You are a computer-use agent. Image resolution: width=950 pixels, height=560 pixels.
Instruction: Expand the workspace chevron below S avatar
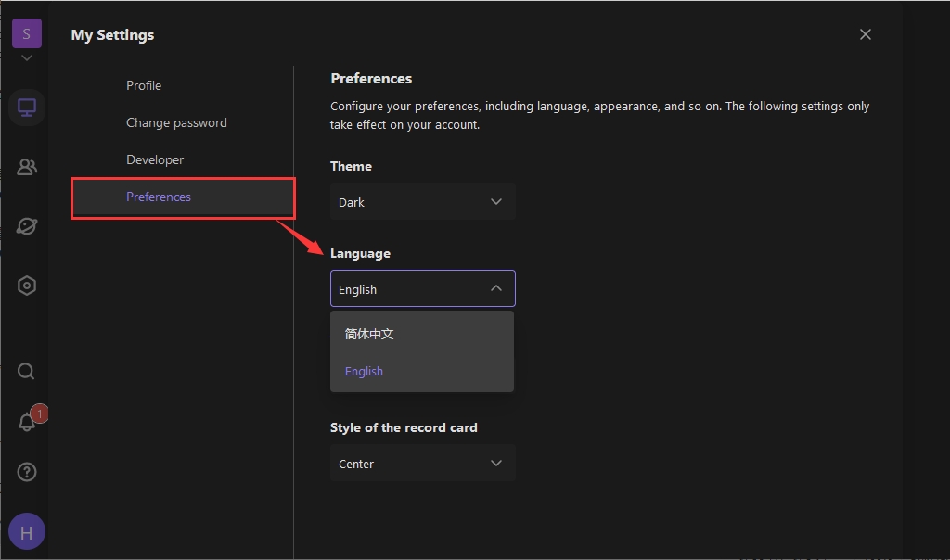click(x=26, y=58)
